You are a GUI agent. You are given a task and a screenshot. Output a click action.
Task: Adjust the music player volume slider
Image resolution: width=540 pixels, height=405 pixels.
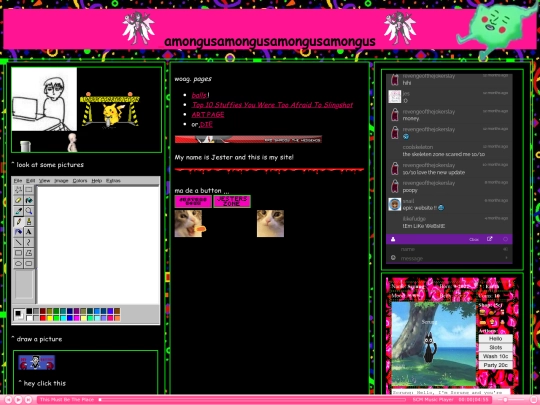pyautogui.click(x=512, y=400)
